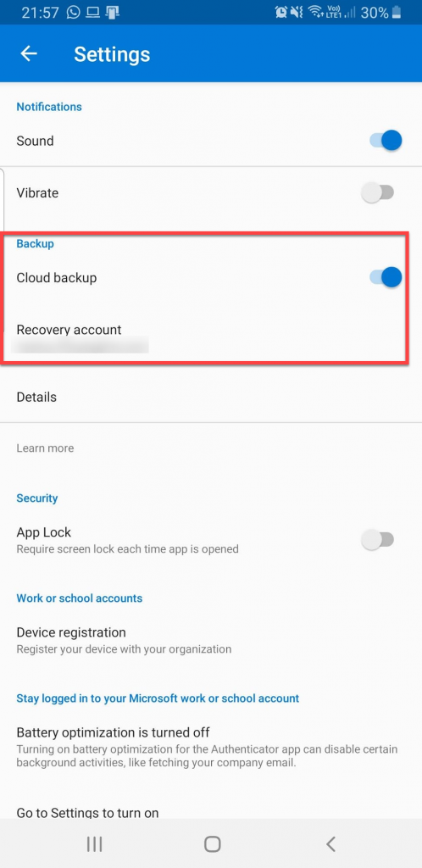Enable the App Lock switch

[x=377, y=539]
